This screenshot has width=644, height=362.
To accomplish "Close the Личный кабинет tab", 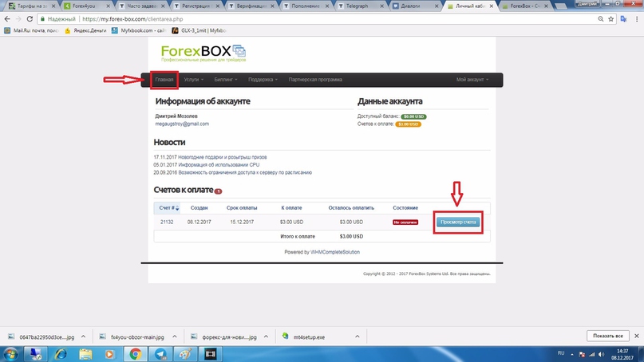I will [492, 6].
